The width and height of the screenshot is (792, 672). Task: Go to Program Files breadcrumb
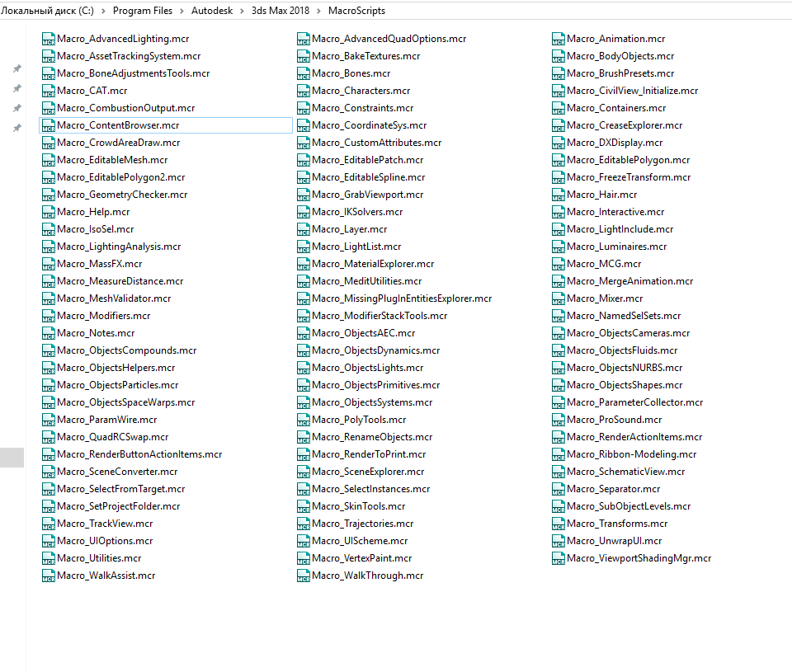pos(143,11)
